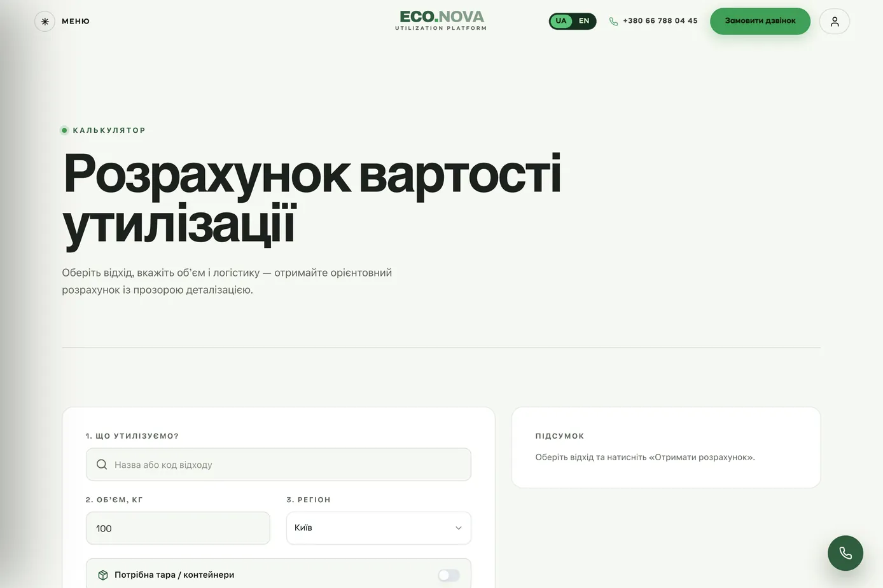Call +380 66 788 04 45 link
Viewport: 883px width, 588px height.
pos(660,21)
